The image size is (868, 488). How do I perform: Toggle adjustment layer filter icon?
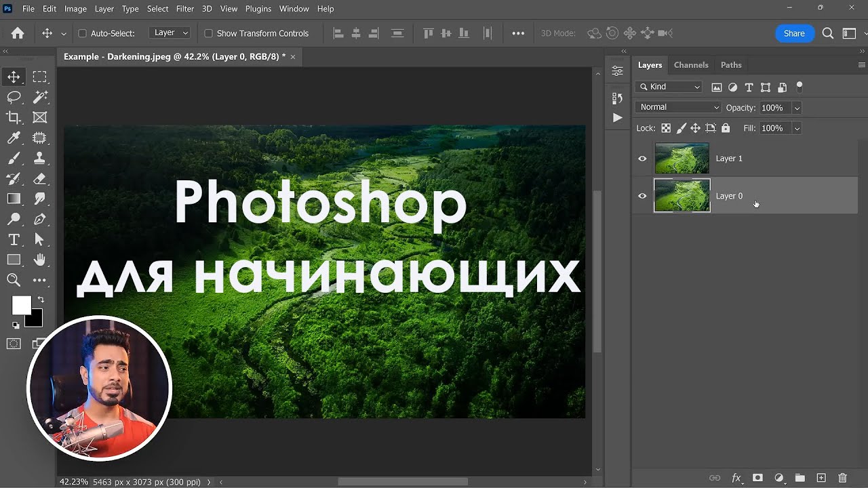tap(732, 87)
